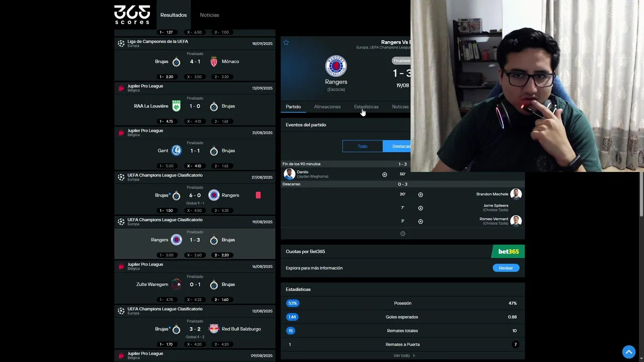Click the scroll-to-top arrow button
Screen dimensions: 644x362
[628, 352]
